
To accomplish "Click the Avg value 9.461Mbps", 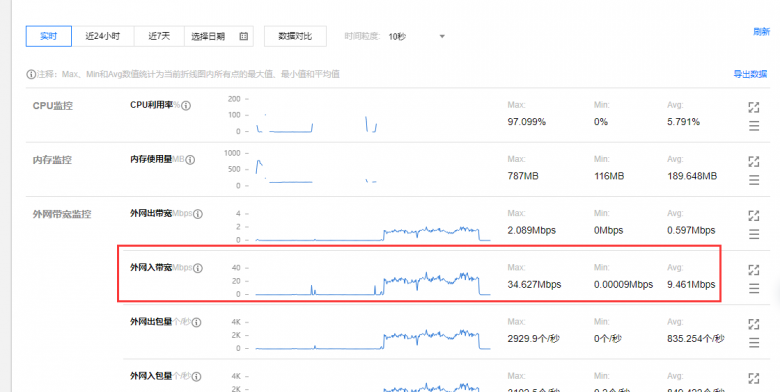I will point(691,285).
